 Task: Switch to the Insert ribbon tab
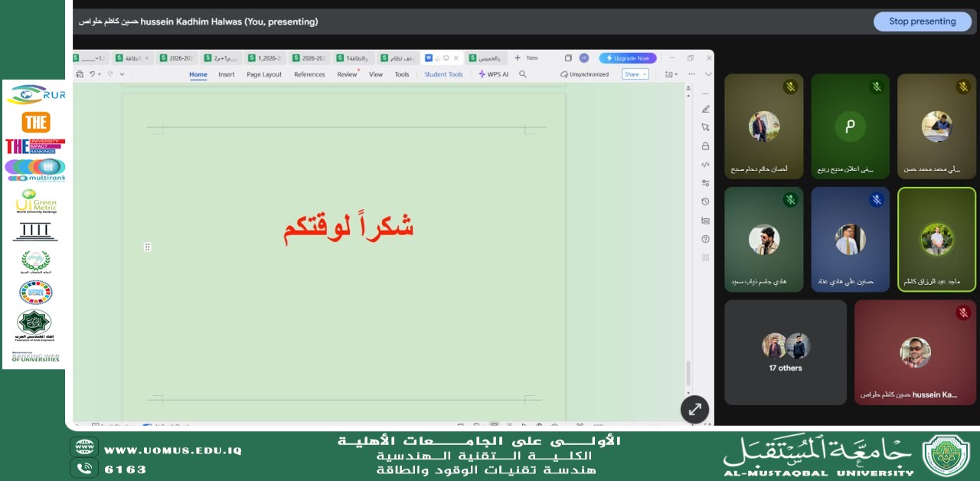(227, 74)
